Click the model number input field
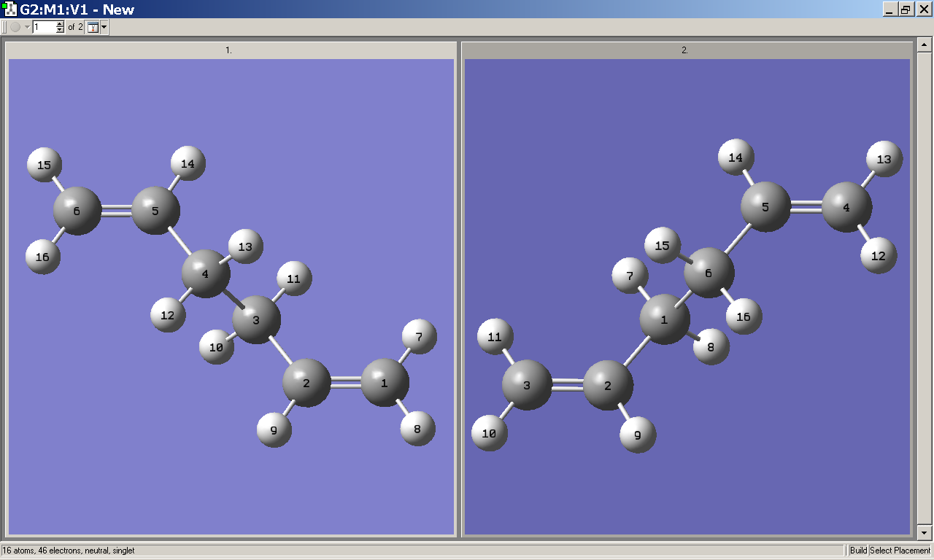Screen dimensions: 934x560 [44, 27]
